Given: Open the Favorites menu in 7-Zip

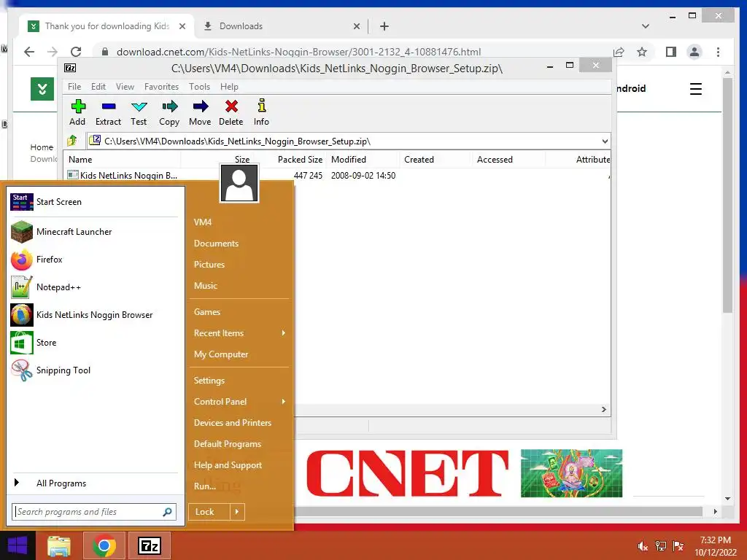Looking at the screenshot, I should [161, 87].
